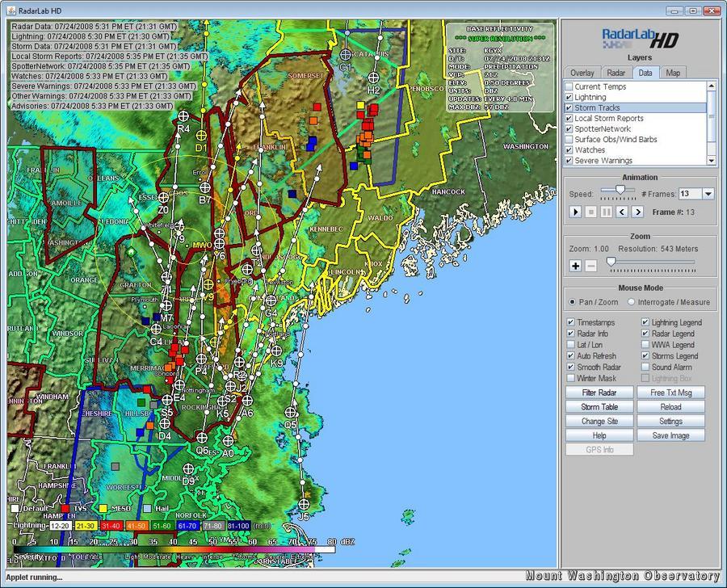The width and height of the screenshot is (727, 588).
Task: Click the H2 storm track marker
Action: click(x=373, y=79)
